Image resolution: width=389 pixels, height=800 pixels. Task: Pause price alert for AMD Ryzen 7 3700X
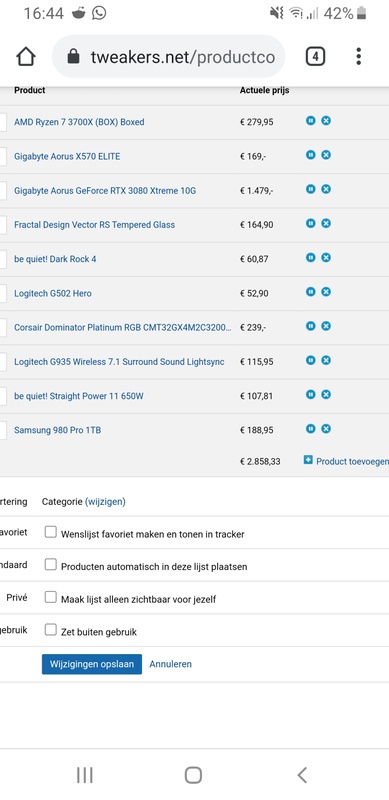pyautogui.click(x=310, y=120)
